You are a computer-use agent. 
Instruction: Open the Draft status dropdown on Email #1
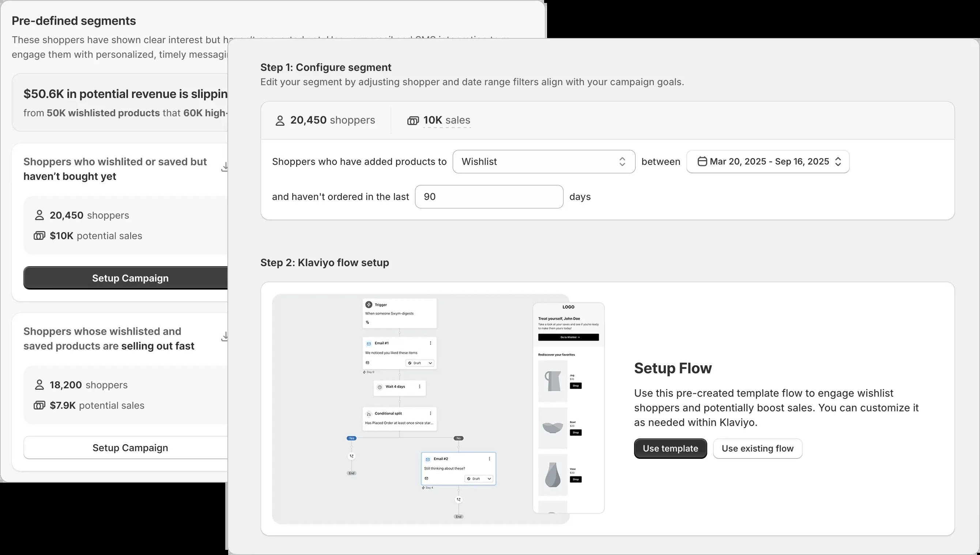(x=420, y=363)
